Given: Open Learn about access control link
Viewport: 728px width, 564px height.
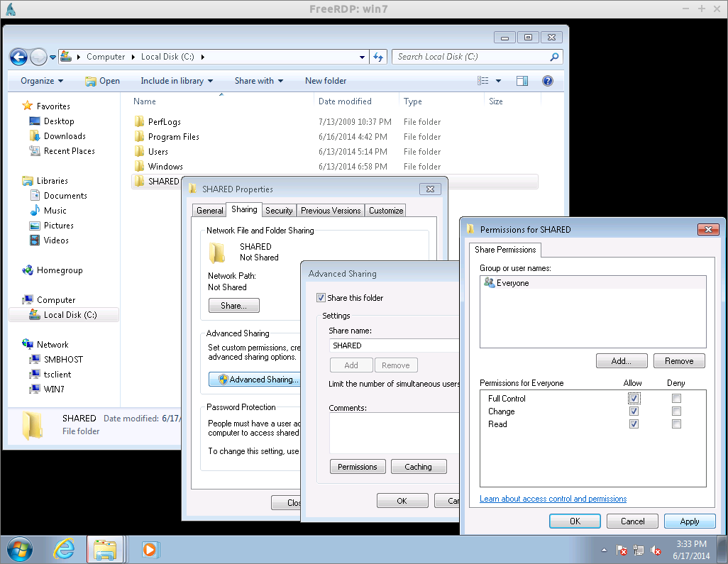Looking at the screenshot, I should coord(553,499).
